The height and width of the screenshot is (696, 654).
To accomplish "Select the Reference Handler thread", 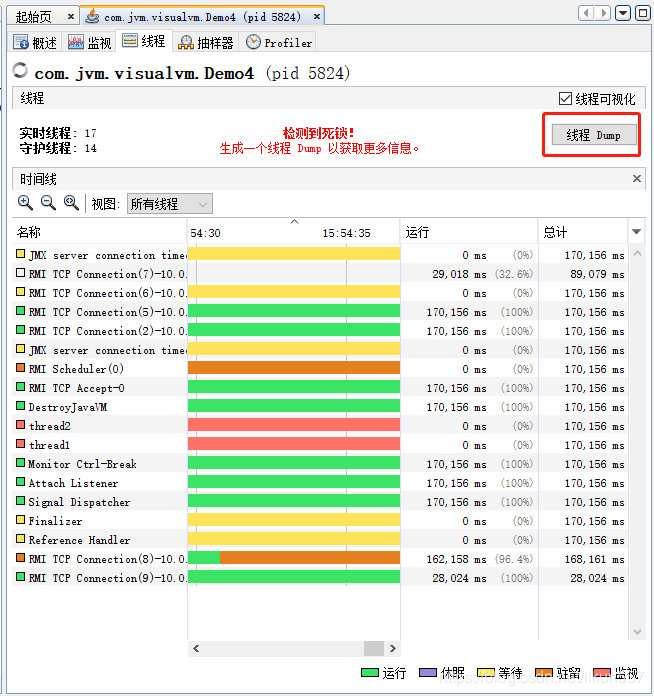I will [x=320, y=540].
